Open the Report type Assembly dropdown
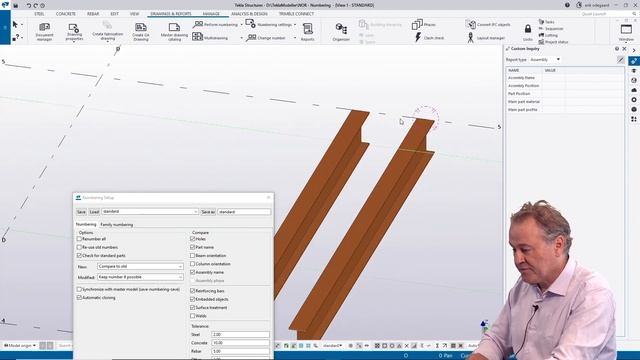Screen dimensions: 640x360 [x=545, y=60]
